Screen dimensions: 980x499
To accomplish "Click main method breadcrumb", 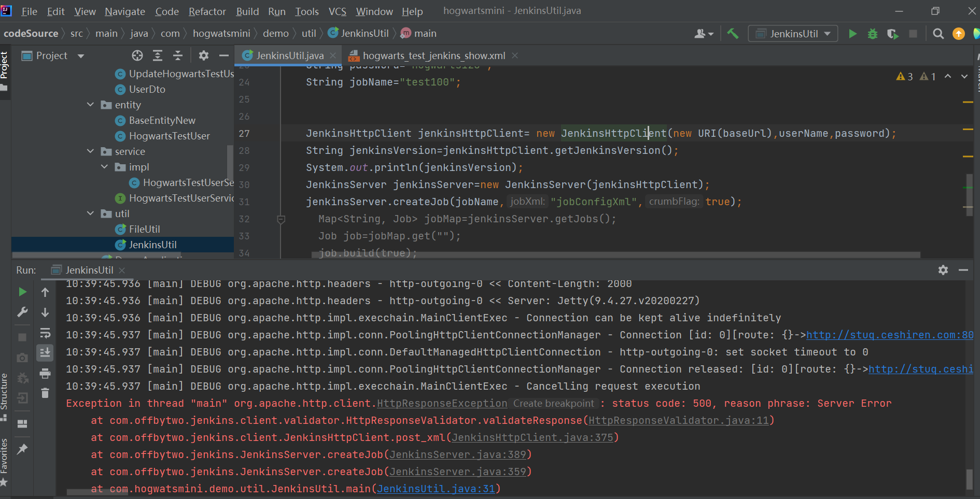I will [x=419, y=34].
